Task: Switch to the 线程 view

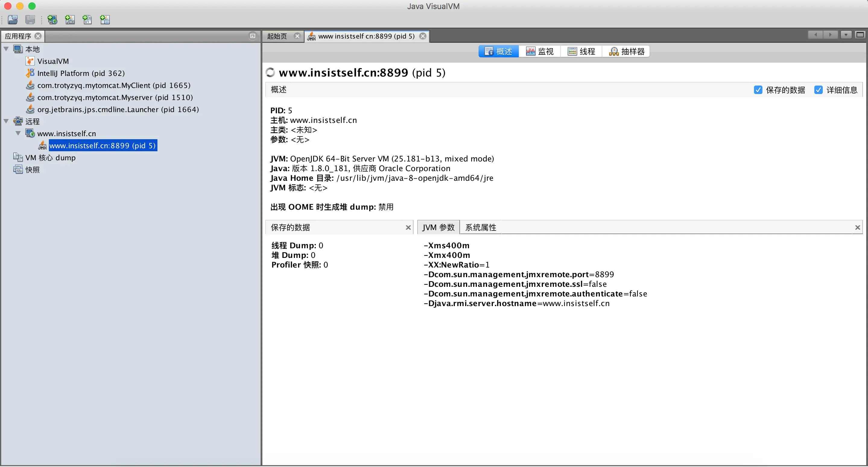Action: point(581,52)
